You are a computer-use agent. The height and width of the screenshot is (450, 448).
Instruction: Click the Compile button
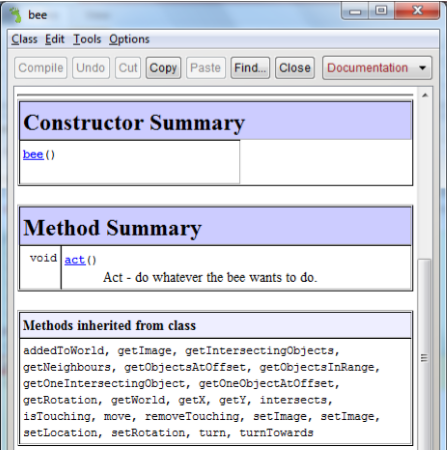(41, 68)
